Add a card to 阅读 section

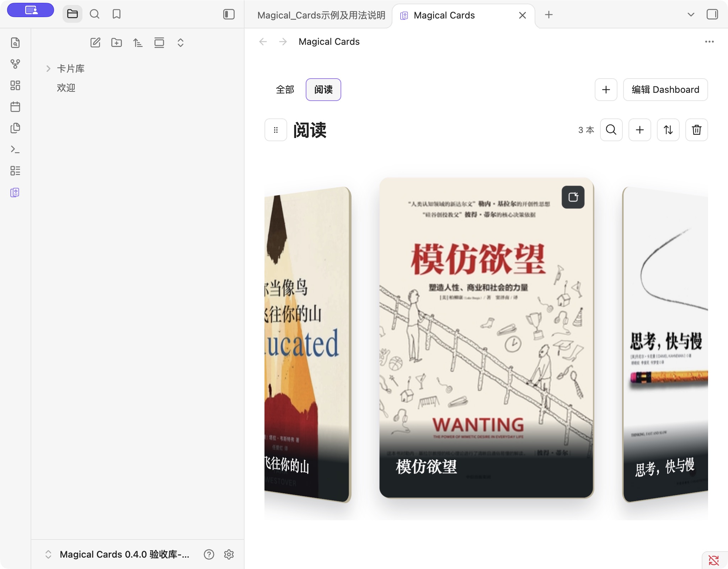pos(640,130)
